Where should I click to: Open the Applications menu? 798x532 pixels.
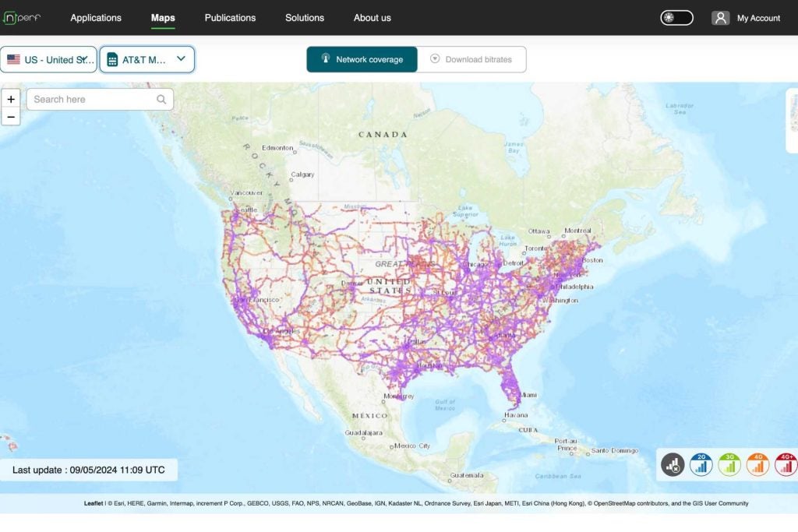click(96, 18)
